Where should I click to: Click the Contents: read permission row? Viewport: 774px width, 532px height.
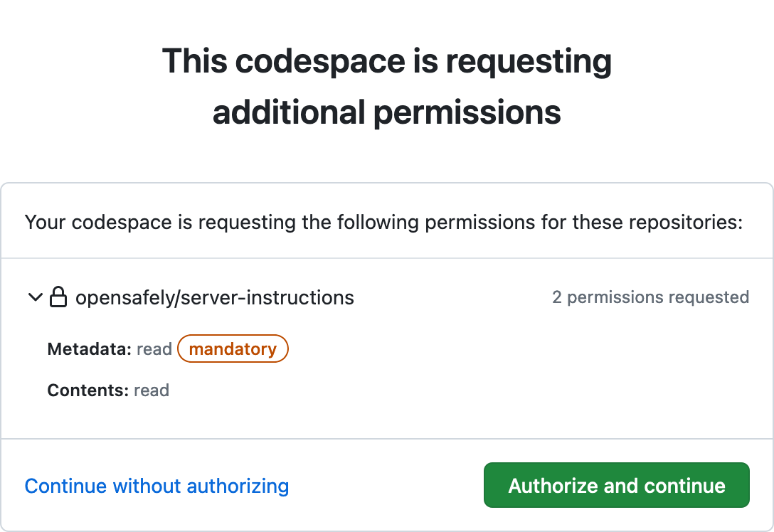(x=108, y=390)
